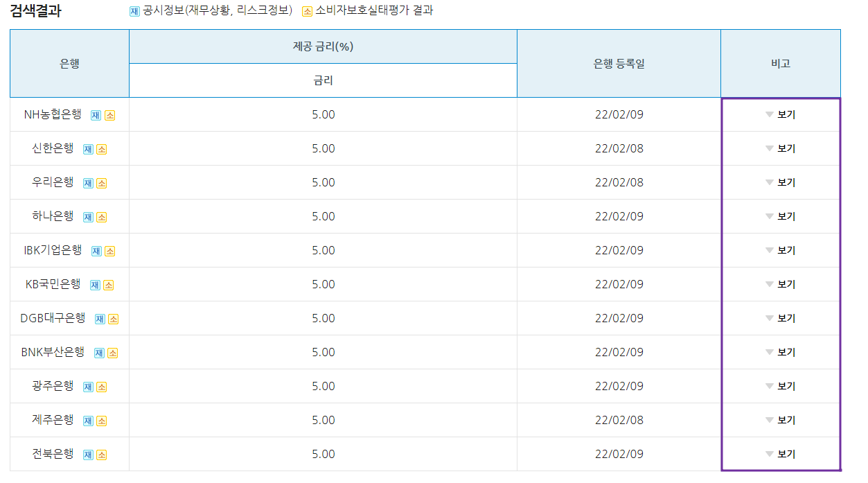Click 신한은행 registration date 22/02/08
Screen dimensions: 868x483
click(x=619, y=148)
